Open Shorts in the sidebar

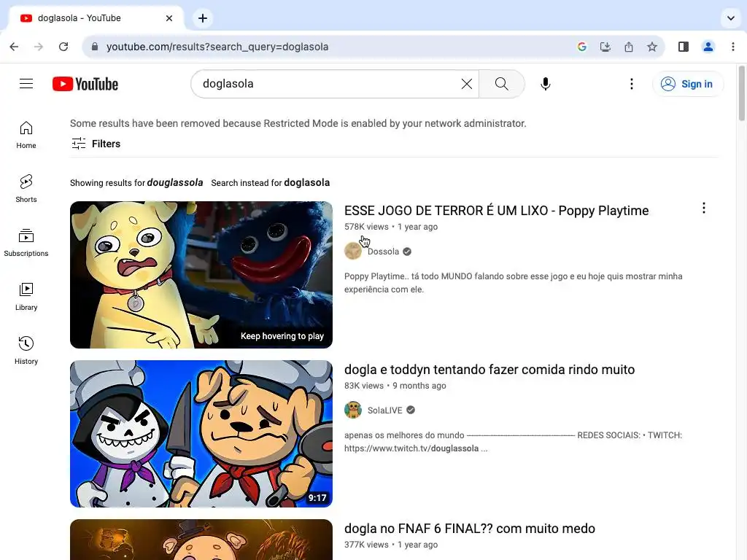click(26, 189)
